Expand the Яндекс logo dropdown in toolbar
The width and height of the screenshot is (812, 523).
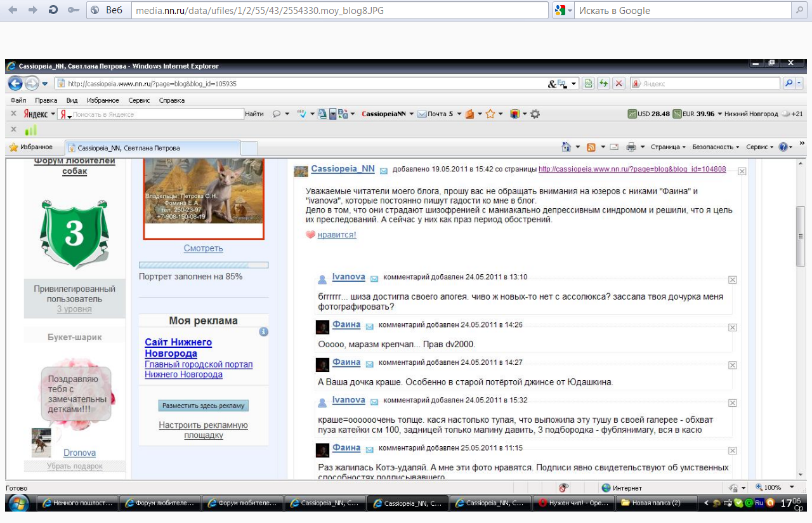53,114
